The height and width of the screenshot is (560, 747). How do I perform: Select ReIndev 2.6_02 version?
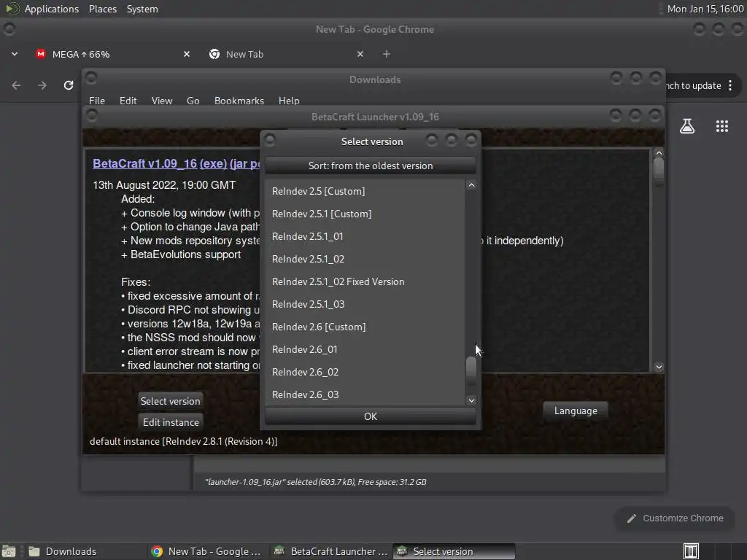click(x=365, y=372)
